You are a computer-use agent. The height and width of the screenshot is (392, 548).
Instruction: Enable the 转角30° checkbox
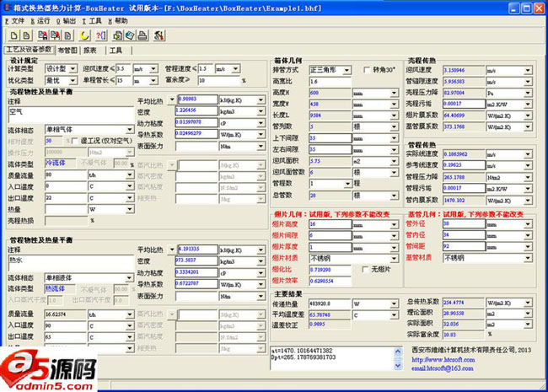pyautogui.click(x=367, y=69)
